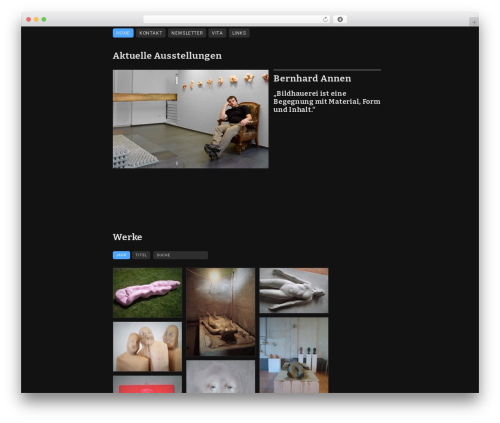Open the white reclining nude sculpture thumbnail

pos(294,290)
